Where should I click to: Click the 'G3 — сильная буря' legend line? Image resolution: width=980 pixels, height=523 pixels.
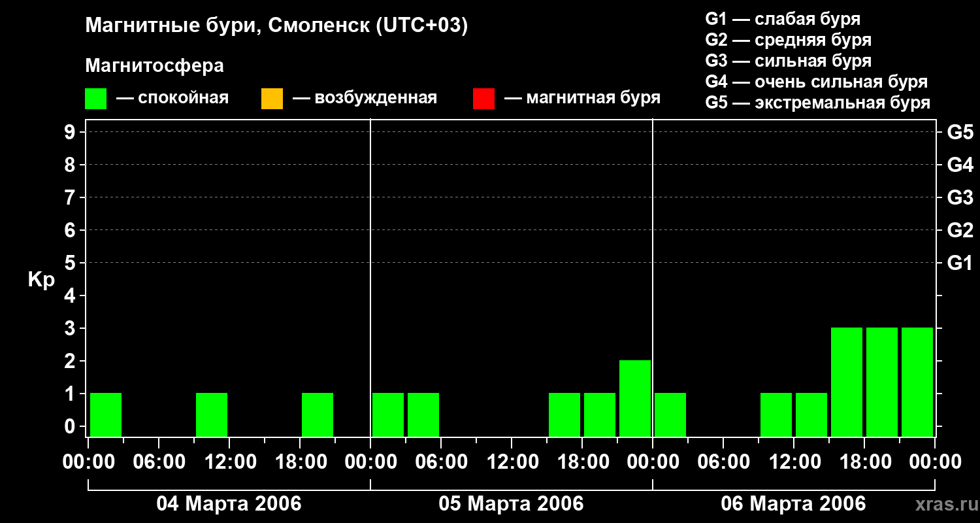coord(788,61)
